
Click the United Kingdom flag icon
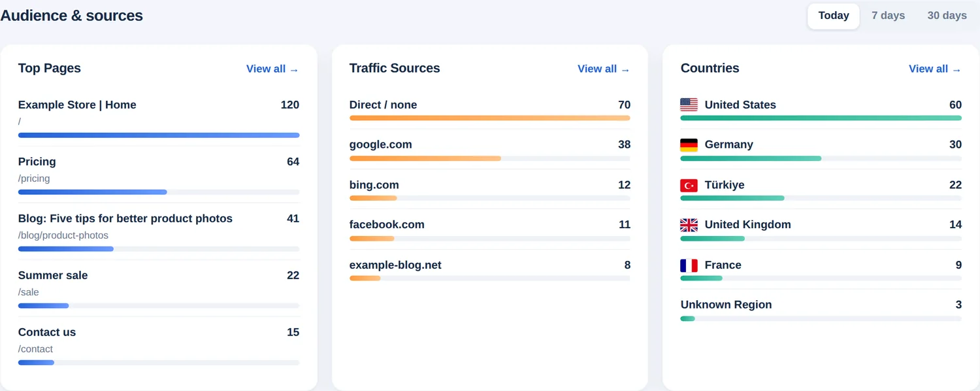(689, 225)
